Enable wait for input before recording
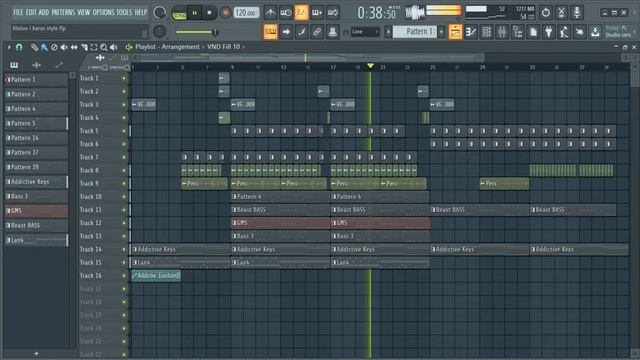 click(286, 13)
